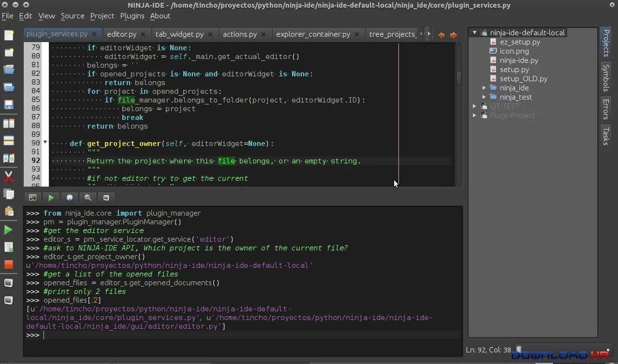
Task: Click the editor's vertical scrollbar handle
Action: point(459,77)
